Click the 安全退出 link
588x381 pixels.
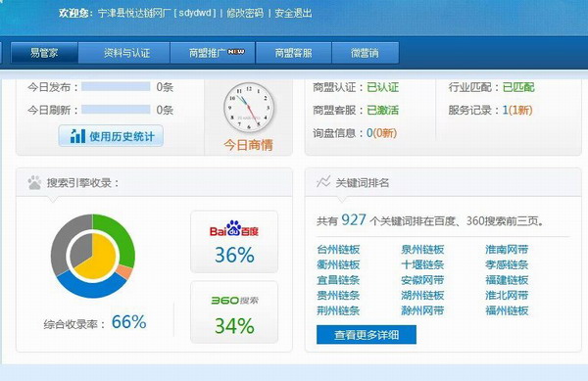coord(293,13)
